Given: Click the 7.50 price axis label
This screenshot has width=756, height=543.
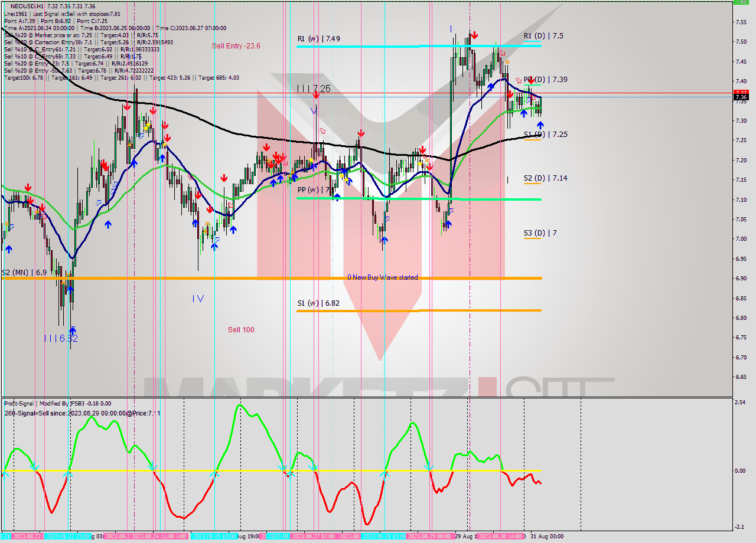Looking at the screenshot, I should pos(741,41).
